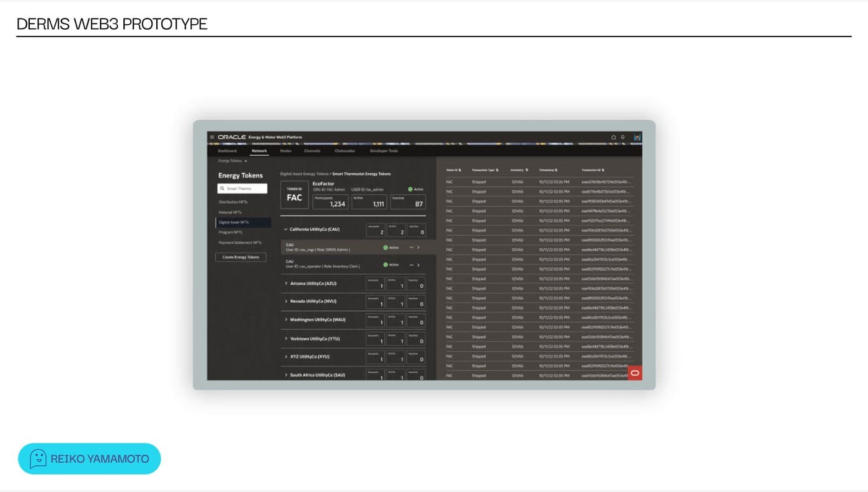This screenshot has width=868, height=492.
Task: Select Program NFTs in sidebar
Action: tap(230, 232)
